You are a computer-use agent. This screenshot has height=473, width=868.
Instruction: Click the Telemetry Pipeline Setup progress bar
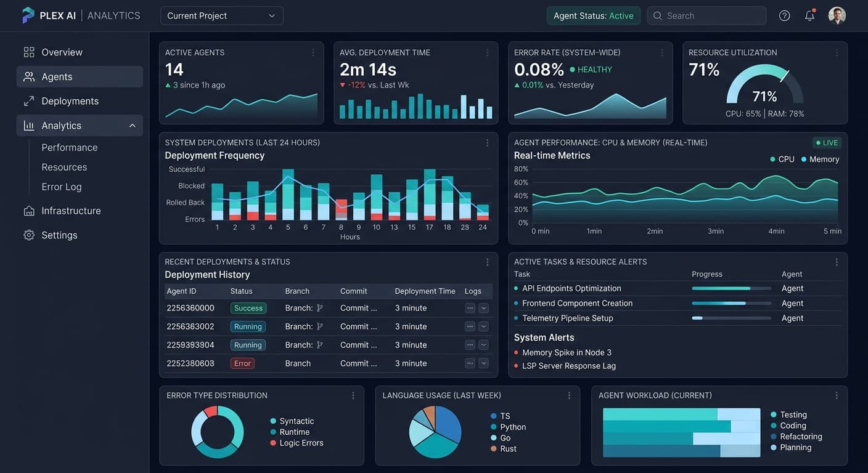click(x=732, y=318)
